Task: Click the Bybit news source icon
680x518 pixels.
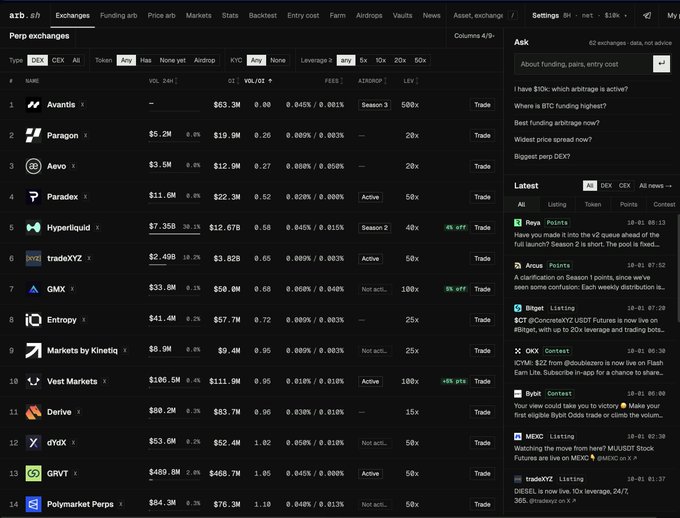Action: 518,393
